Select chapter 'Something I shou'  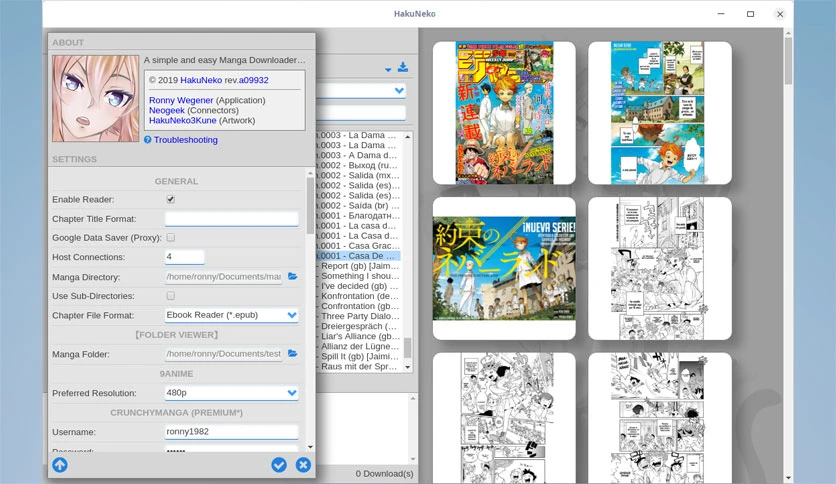358,276
